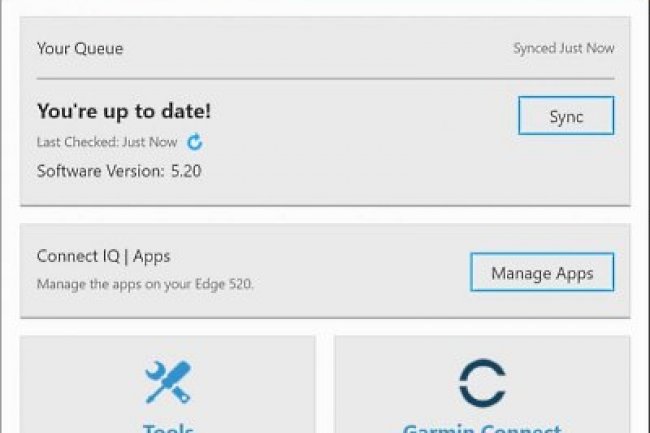This screenshot has width=650, height=433.
Task: Click the Synced Just Now status text
Action: [564, 48]
